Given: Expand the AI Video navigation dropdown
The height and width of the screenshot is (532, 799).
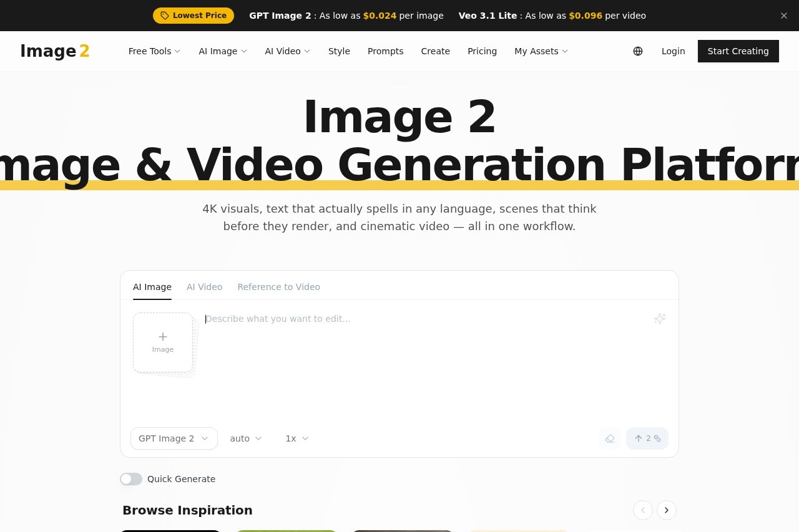Looking at the screenshot, I should pyautogui.click(x=287, y=51).
